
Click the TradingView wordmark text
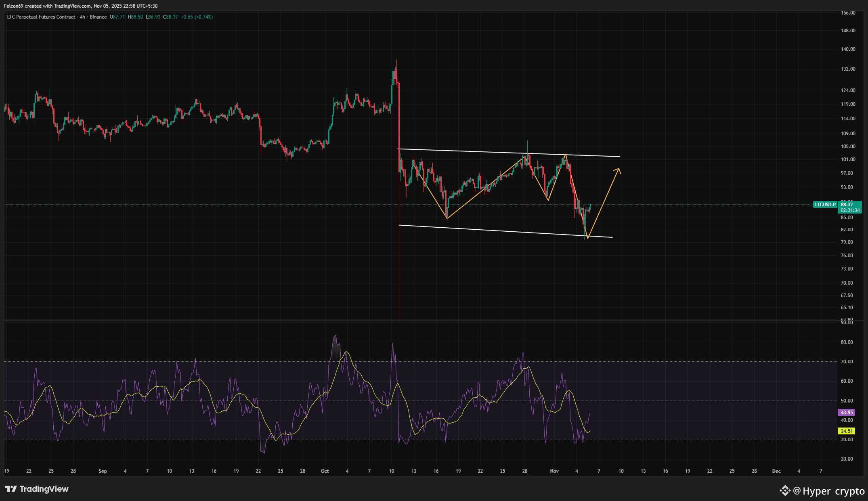click(x=44, y=489)
